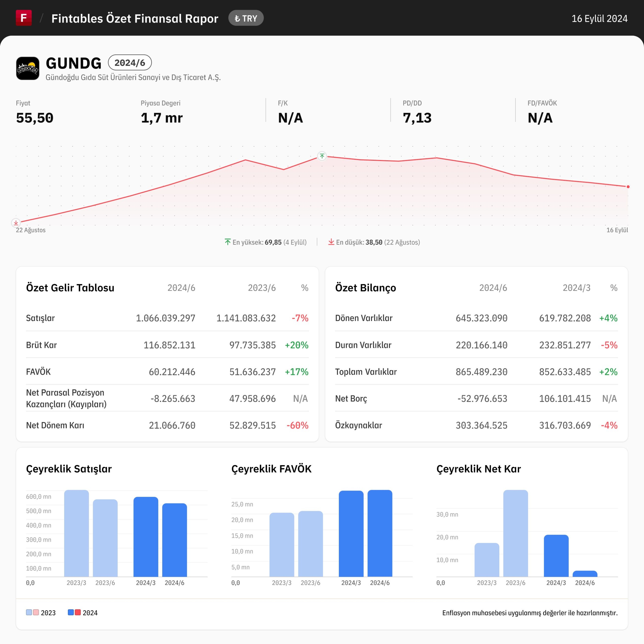This screenshot has width=644, height=644.
Task: Click the 2024/6 bar in Çeyreklik Net Kar
Action: click(x=585, y=574)
